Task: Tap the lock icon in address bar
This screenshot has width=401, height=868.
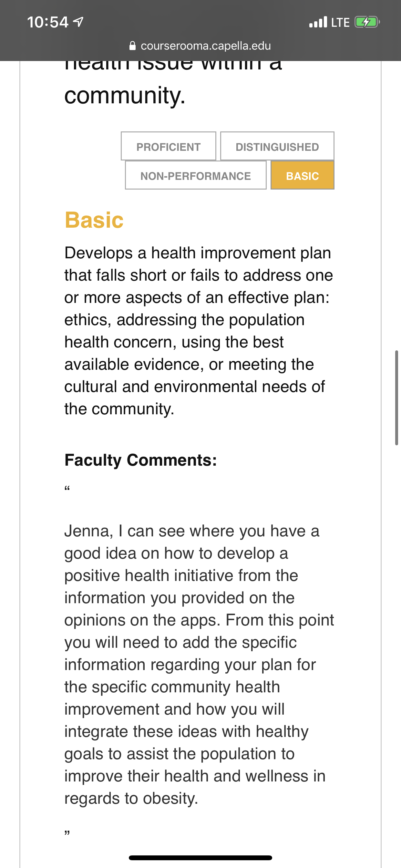Action: coord(133,46)
